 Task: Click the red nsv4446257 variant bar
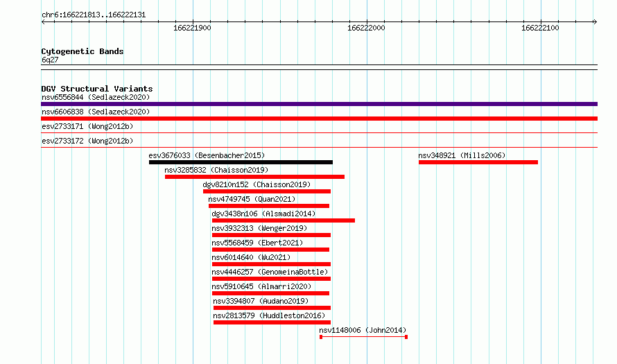(272, 279)
